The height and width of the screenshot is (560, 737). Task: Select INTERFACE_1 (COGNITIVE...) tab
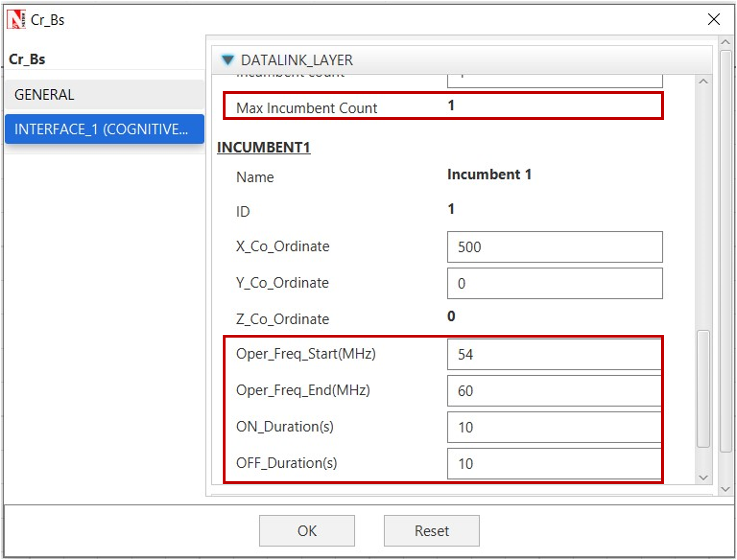point(104,129)
